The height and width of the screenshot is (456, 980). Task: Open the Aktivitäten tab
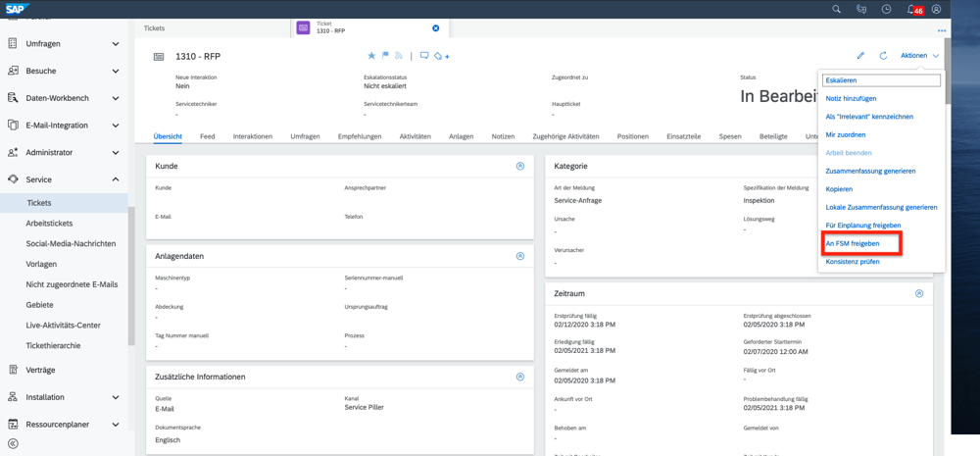click(x=415, y=135)
